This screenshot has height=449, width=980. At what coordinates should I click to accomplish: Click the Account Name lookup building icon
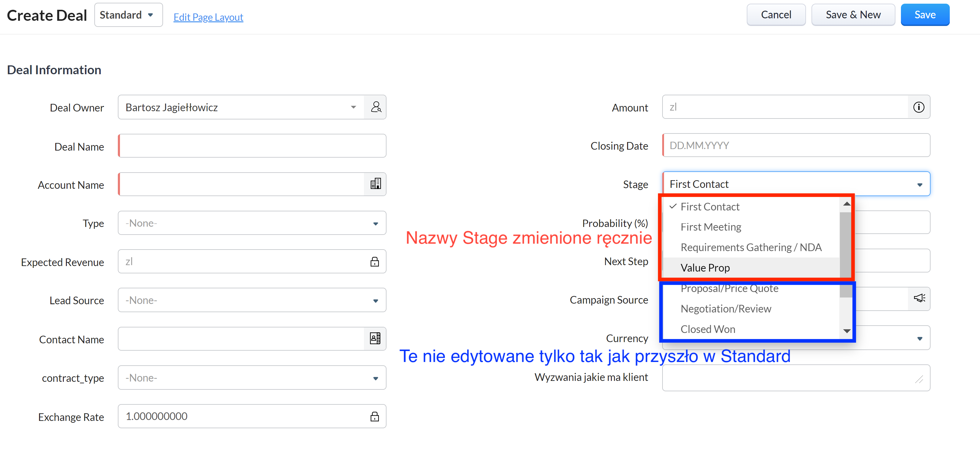click(376, 184)
